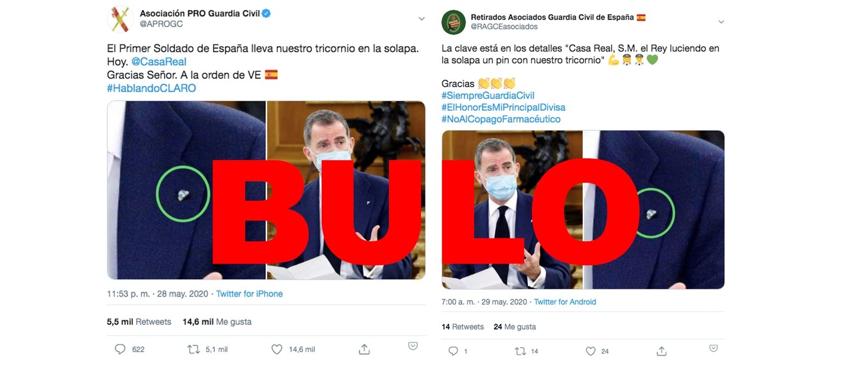Reply to the RAGCEasociados tweet
The height and width of the screenshot is (366, 868).
click(453, 351)
